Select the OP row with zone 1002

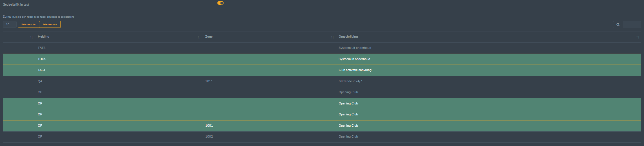click(x=322, y=137)
